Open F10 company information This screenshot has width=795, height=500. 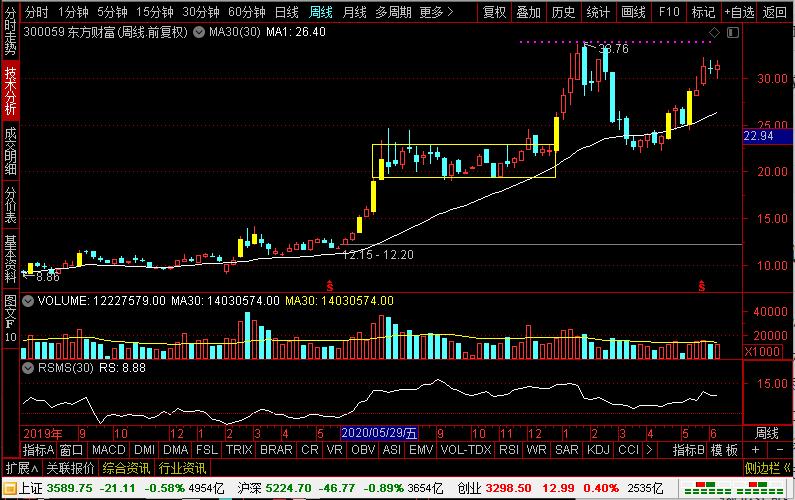click(669, 12)
